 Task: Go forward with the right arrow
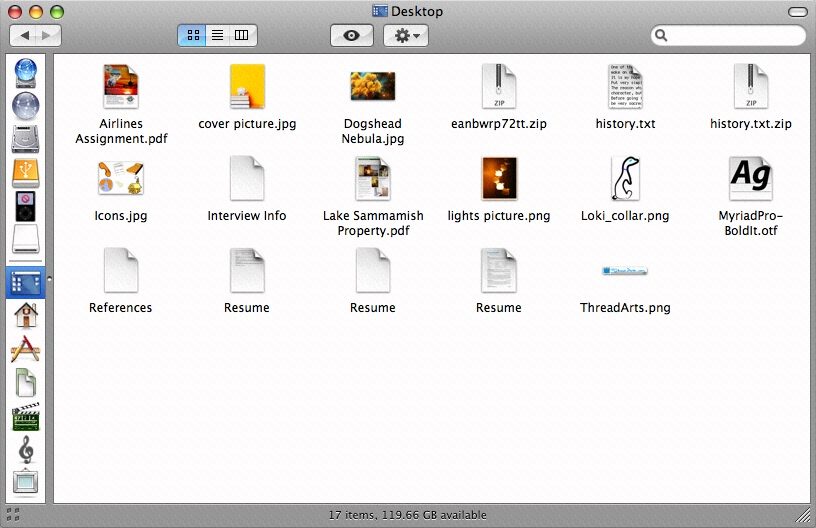click(x=48, y=35)
